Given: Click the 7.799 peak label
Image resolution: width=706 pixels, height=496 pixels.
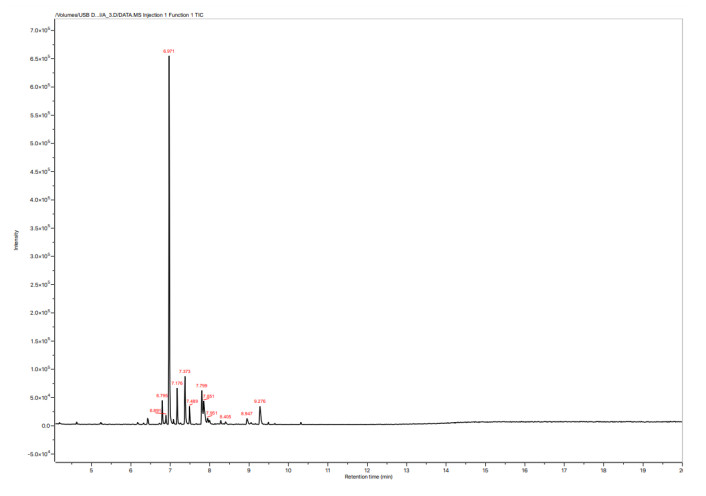Looking at the screenshot, I should 201,385.
